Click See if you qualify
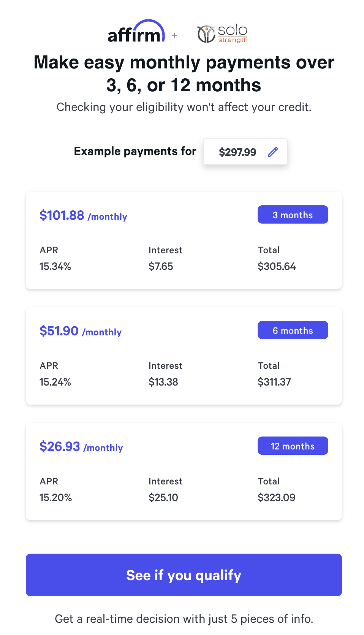364x635 pixels. pyautogui.click(x=184, y=575)
